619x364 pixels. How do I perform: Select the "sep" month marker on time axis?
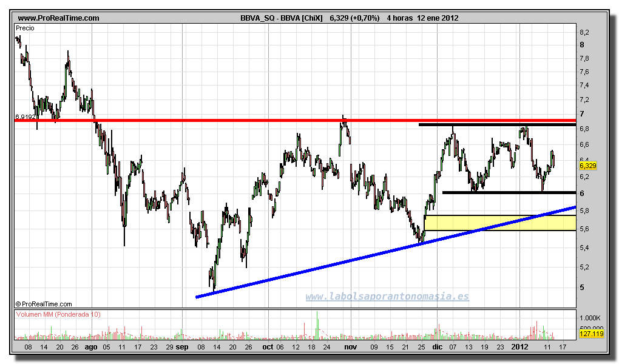[x=183, y=348]
